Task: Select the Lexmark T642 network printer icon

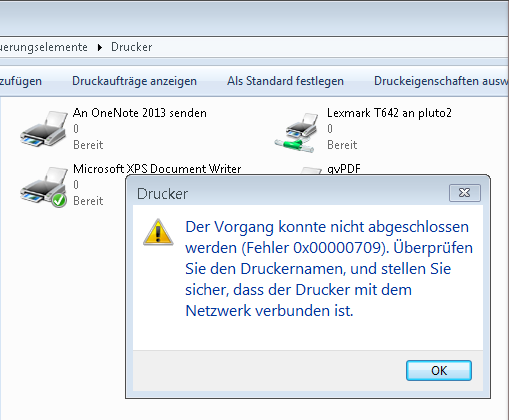Action: pos(297,132)
